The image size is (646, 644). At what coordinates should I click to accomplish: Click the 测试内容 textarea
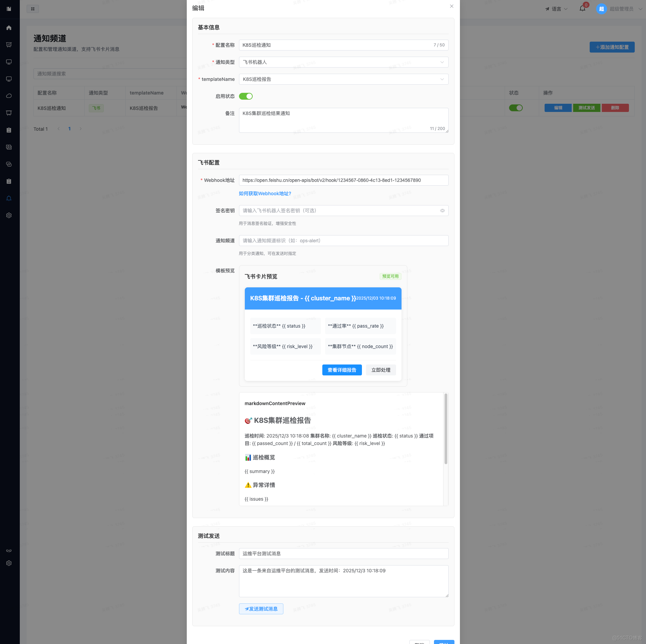(343, 581)
